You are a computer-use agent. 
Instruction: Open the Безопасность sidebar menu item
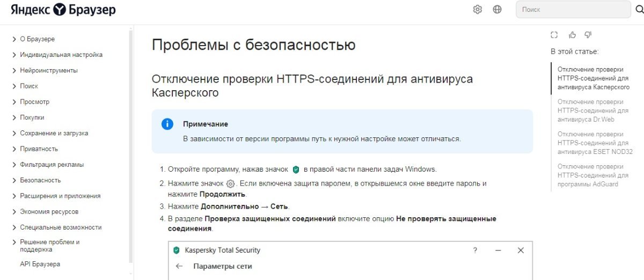tap(40, 180)
